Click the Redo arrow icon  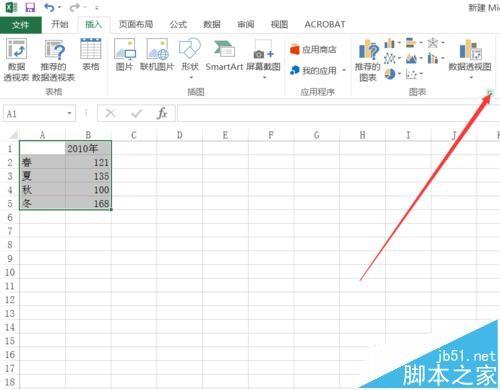click(74, 7)
